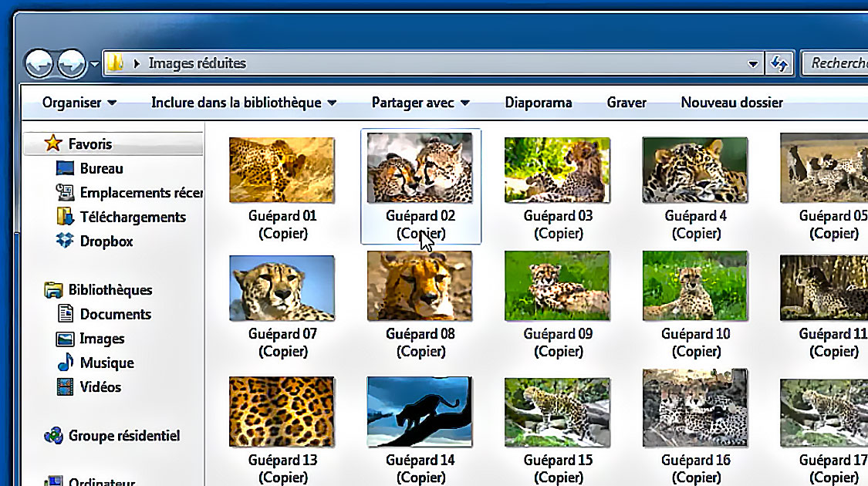Image resolution: width=868 pixels, height=486 pixels.
Task: Click the file name Guépard 07 (Copier)
Action: click(282, 342)
